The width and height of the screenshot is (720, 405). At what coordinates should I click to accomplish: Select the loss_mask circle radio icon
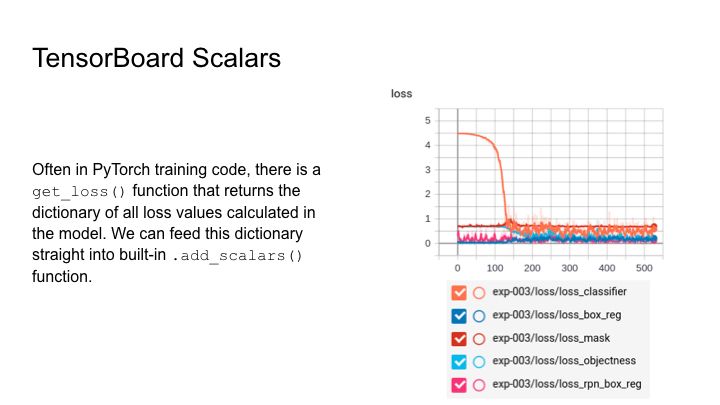[x=479, y=339]
